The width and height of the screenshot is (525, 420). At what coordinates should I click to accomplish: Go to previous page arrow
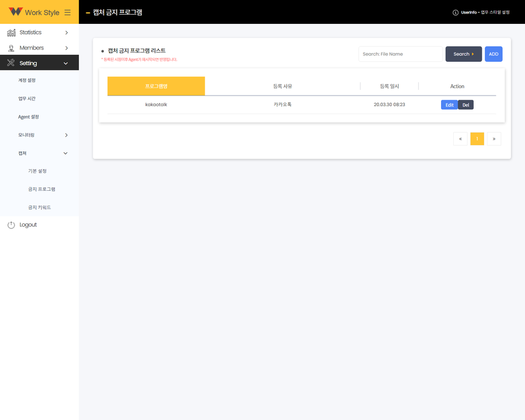[x=460, y=139]
